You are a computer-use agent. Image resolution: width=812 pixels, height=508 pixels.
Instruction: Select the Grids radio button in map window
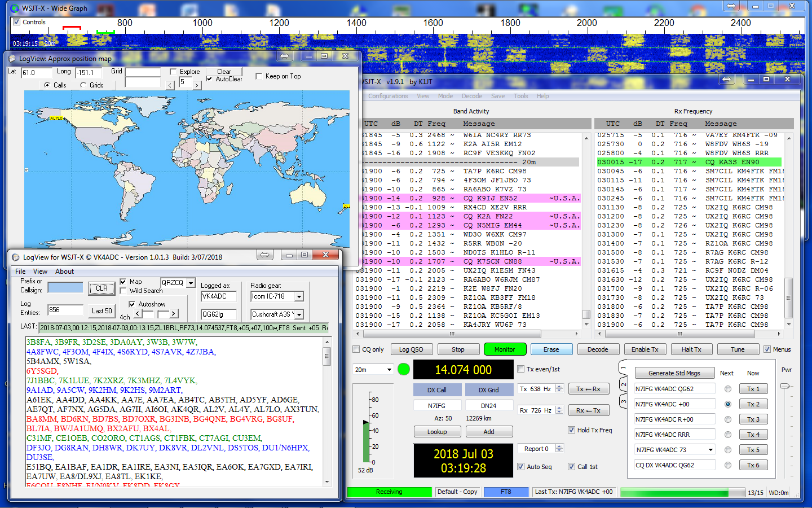tap(83, 85)
